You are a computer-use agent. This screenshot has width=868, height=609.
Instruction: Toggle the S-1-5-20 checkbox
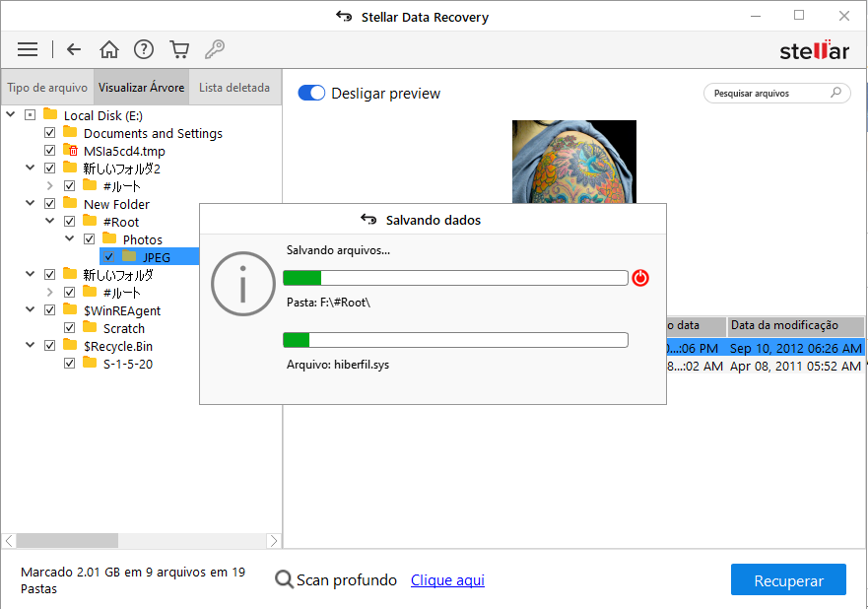pyautogui.click(x=69, y=364)
